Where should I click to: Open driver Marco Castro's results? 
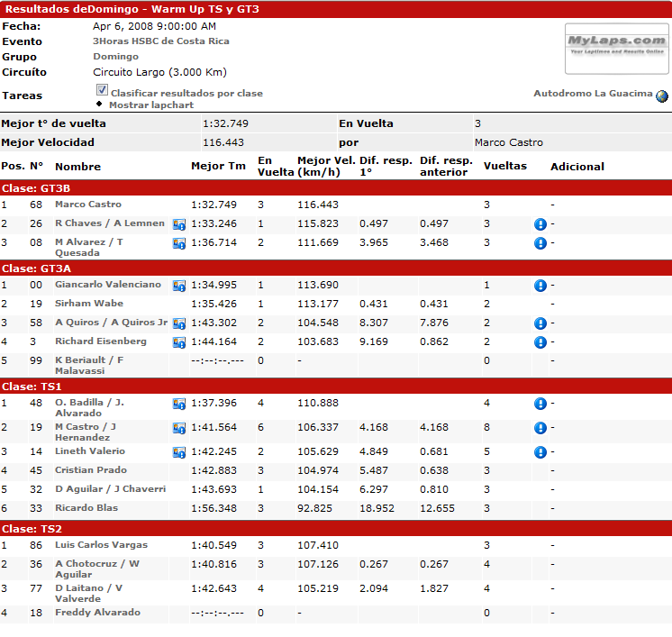click(88, 204)
